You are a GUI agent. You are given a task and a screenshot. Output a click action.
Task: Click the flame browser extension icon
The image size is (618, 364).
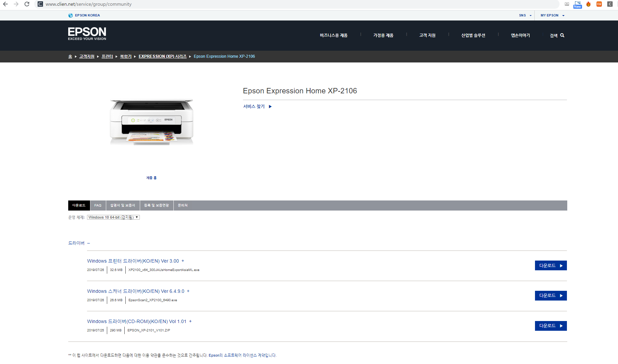point(588,4)
